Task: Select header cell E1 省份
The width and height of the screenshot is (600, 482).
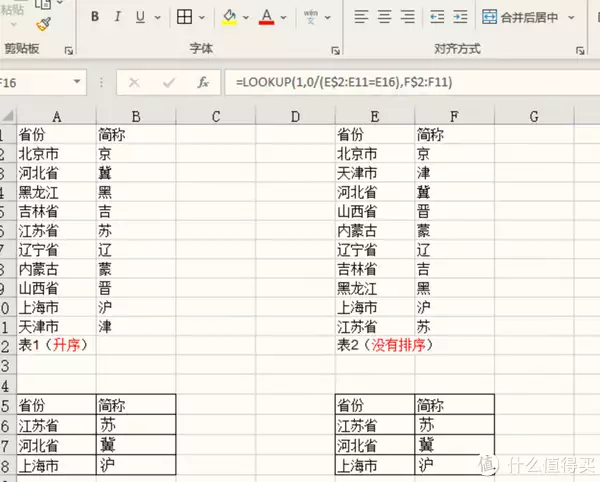Action: point(375,134)
